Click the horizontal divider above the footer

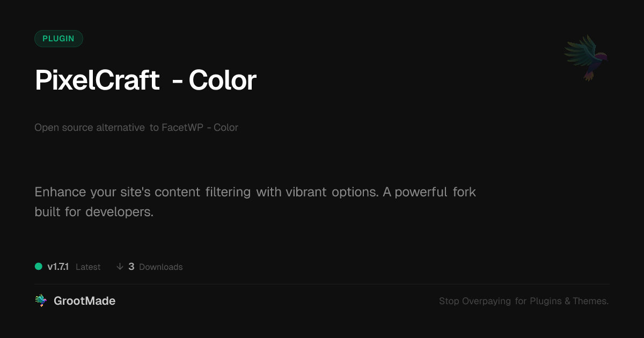(322, 284)
